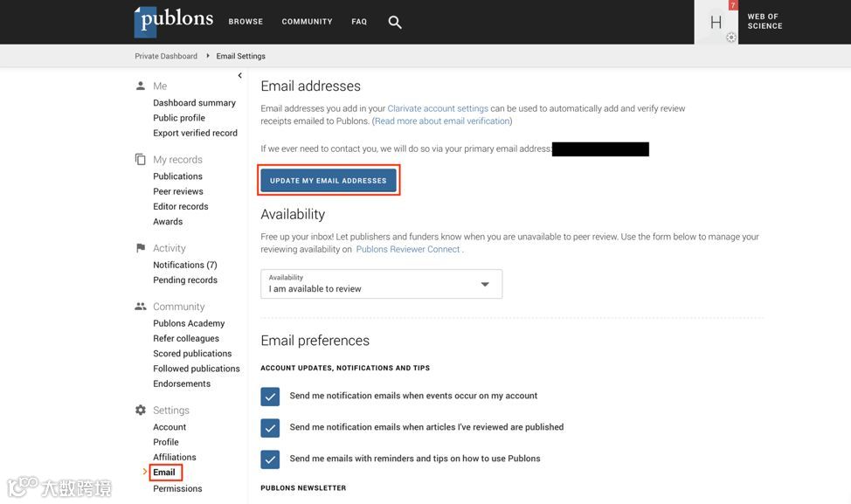Open Affiliations settings
Viewport: 851px width, 504px height.
[x=174, y=458]
